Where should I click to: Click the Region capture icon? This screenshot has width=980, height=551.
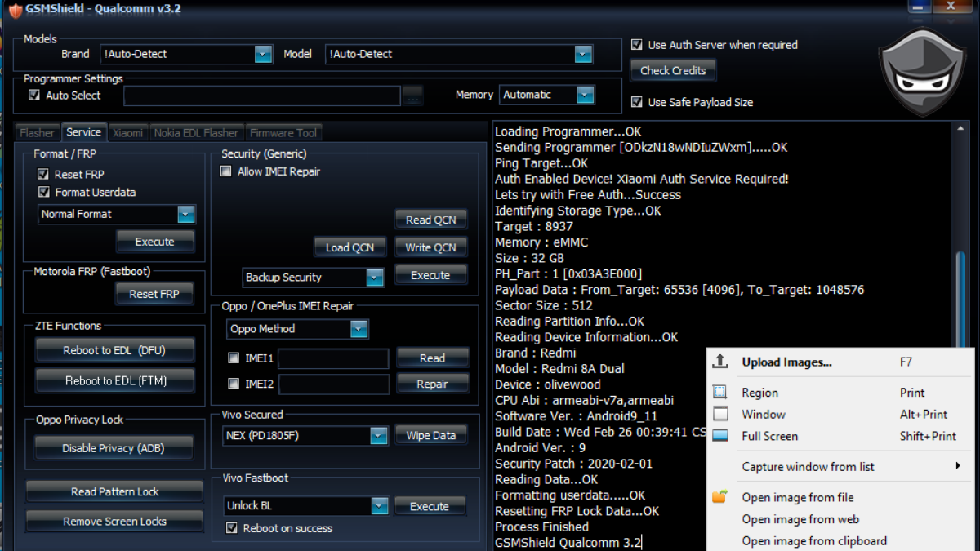tap(719, 393)
